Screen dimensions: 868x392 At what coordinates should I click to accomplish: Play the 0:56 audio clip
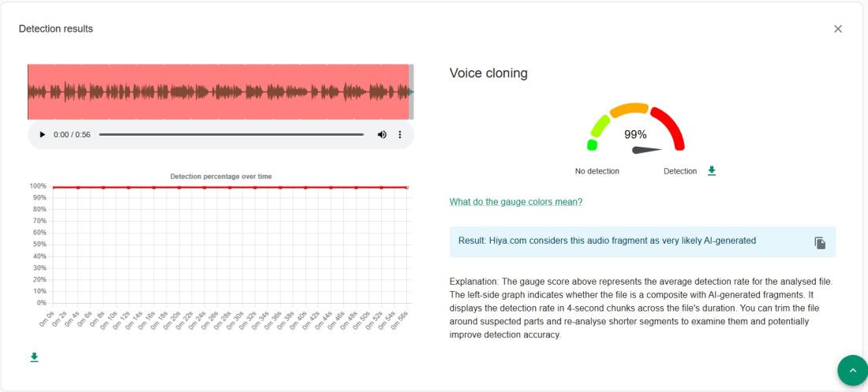[43, 135]
